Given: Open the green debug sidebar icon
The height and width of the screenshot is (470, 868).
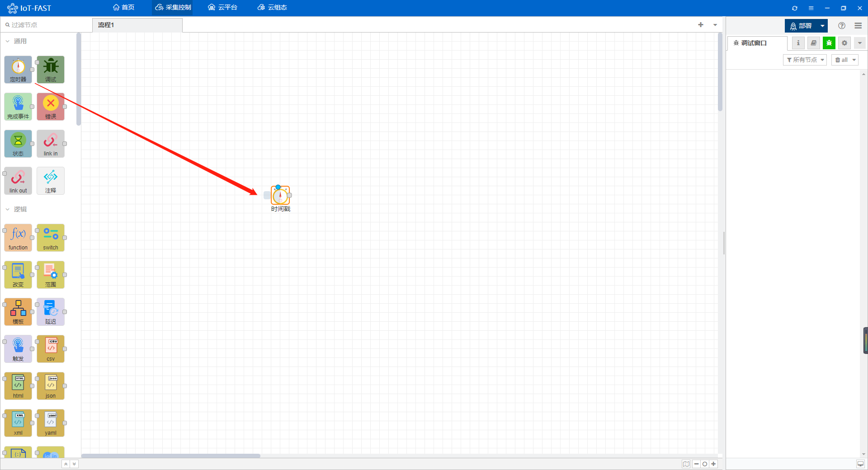Looking at the screenshot, I should coord(829,43).
